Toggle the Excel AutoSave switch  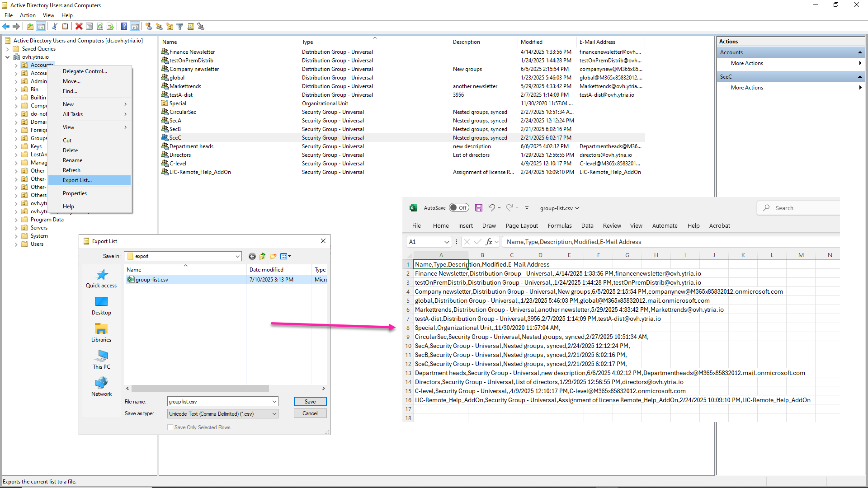coord(459,208)
